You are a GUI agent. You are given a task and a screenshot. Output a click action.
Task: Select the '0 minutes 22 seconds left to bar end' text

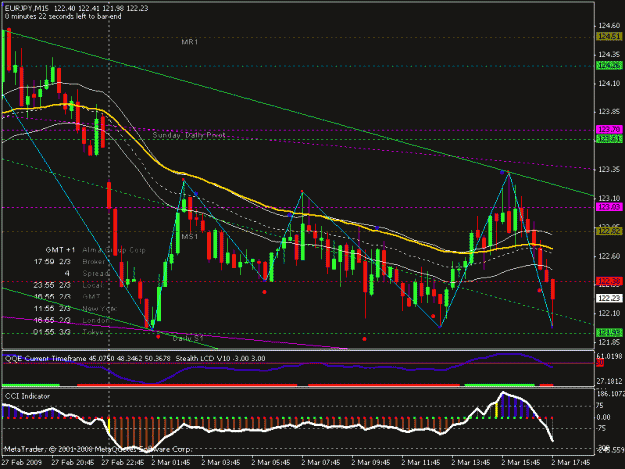[x=63, y=17]
